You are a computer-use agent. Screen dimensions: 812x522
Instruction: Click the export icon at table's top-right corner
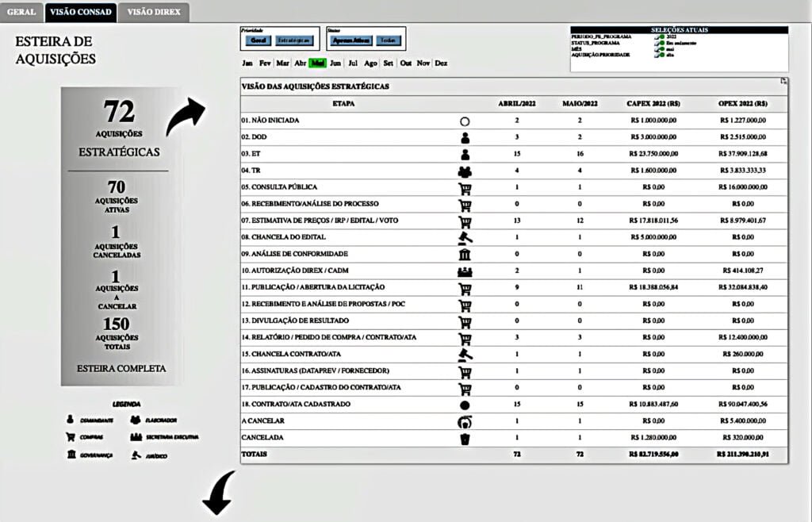783,82
